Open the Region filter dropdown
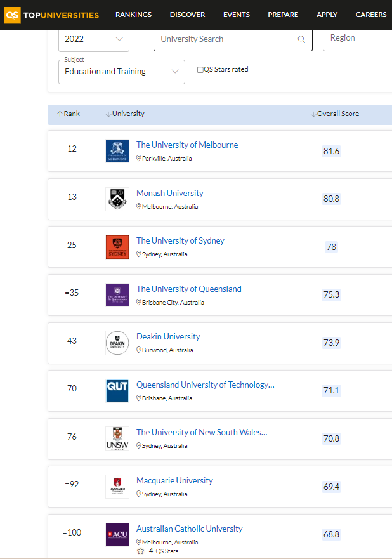This screenshot has height=559, width=392. (x=358, y=39)
